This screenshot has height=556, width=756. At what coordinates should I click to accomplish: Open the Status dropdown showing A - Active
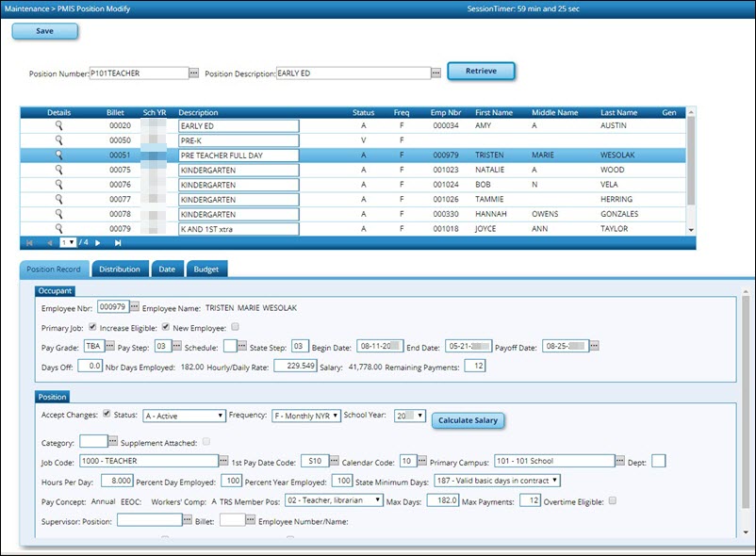click(x=184, y=415)
